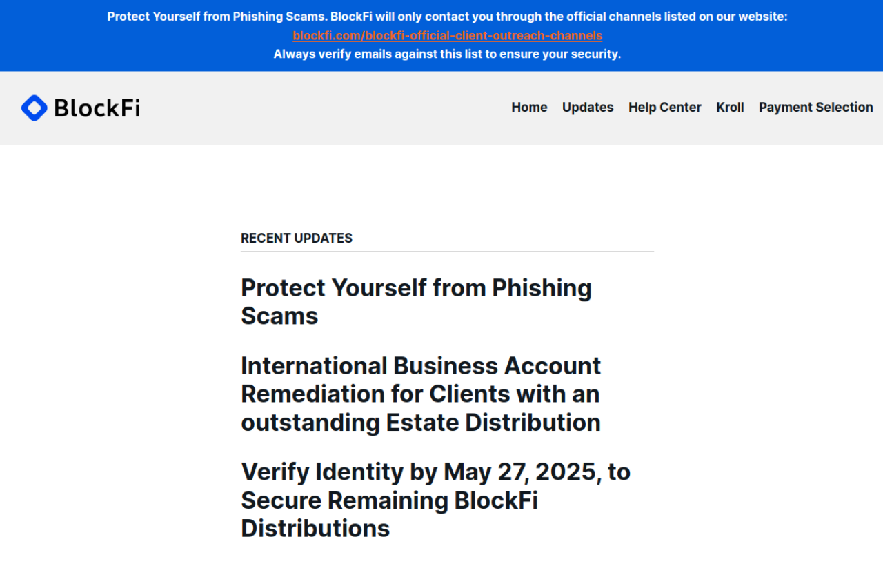This screenshot has height=588, width=883.
Task: Click the RECENT UPDATES section heading
Action: click(297, 239)
